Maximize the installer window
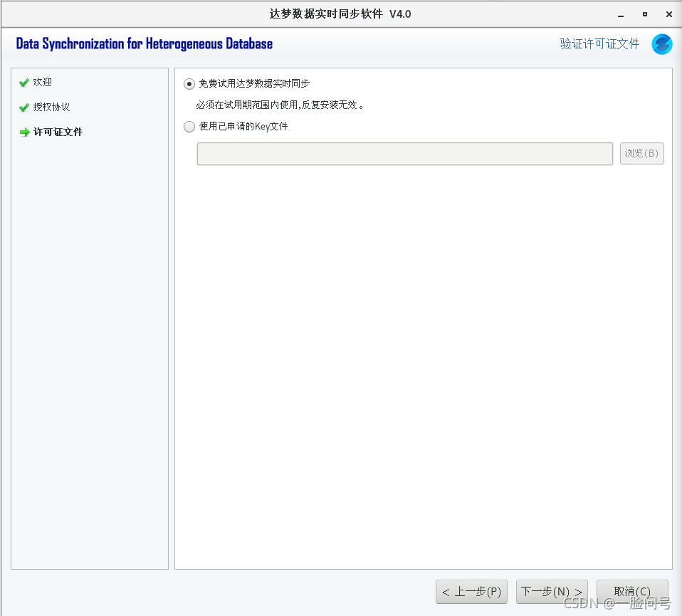 tap(644, 14)
